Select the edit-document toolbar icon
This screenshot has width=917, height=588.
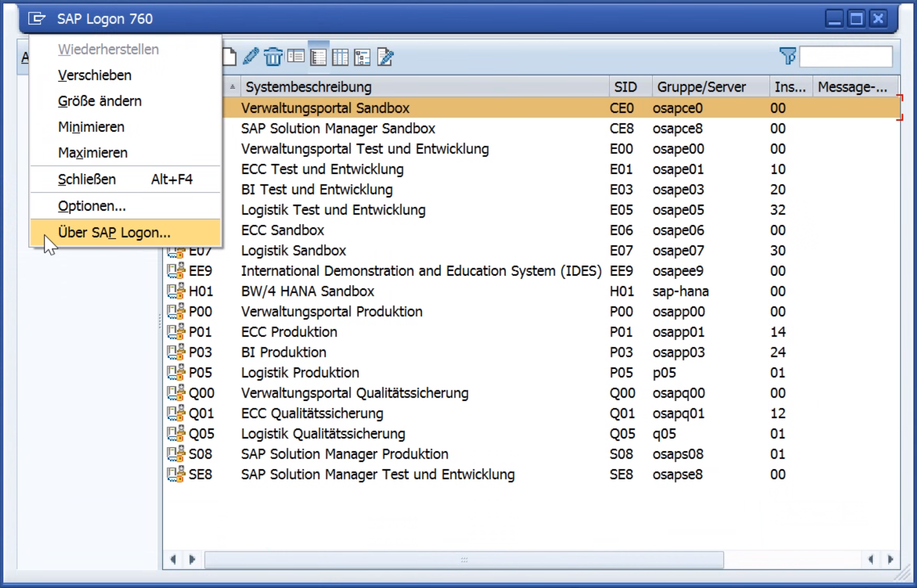(385, 56)
